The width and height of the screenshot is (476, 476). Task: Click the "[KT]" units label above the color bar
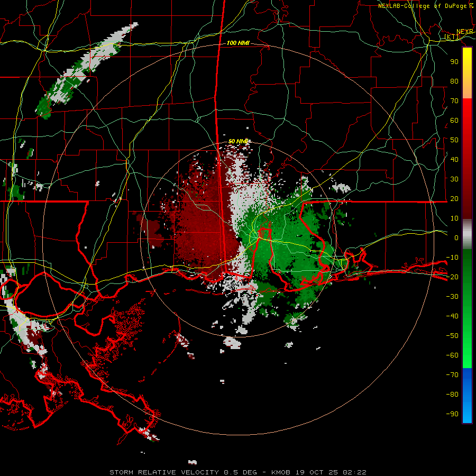click(452, 37)
